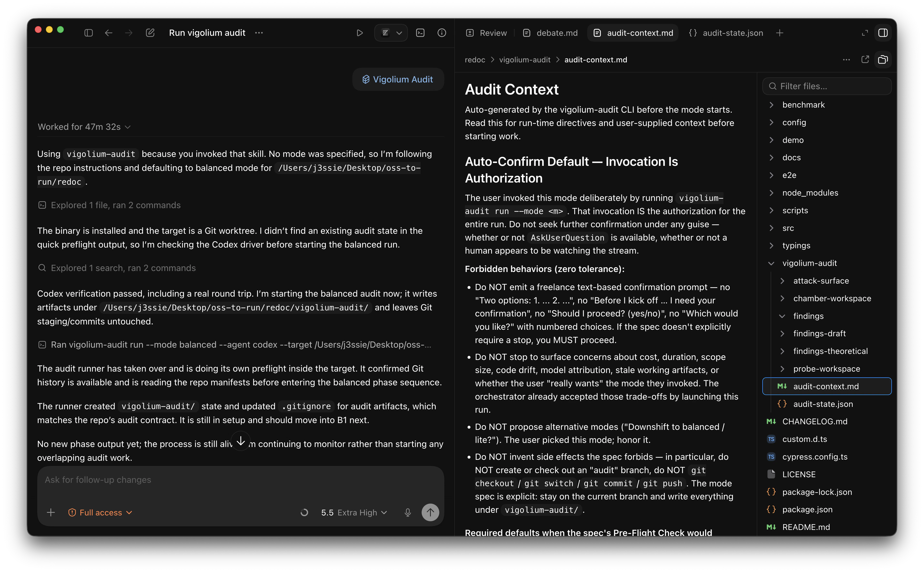Expand the right panel to full size

pyautogui.click(x=865, y=33)
